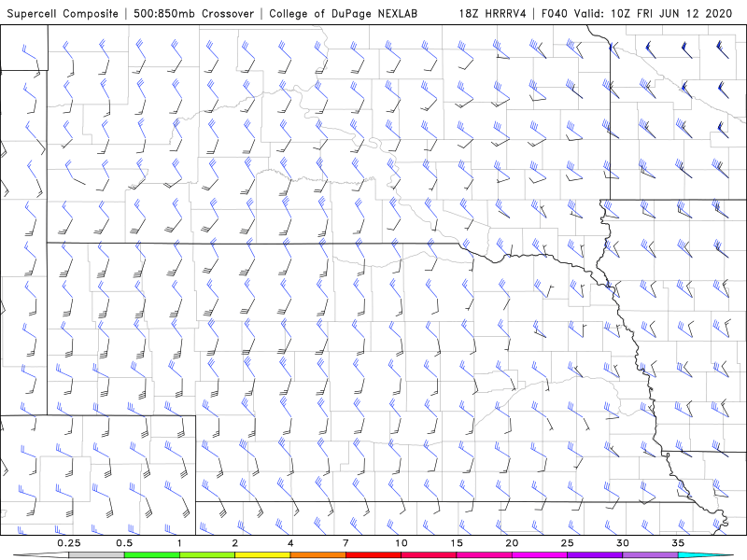Image resolution: width=747 pixels, height=560 pixels.
Task: Select the red color bar segment
Action: pyautogui.click(x=373, y=555)
